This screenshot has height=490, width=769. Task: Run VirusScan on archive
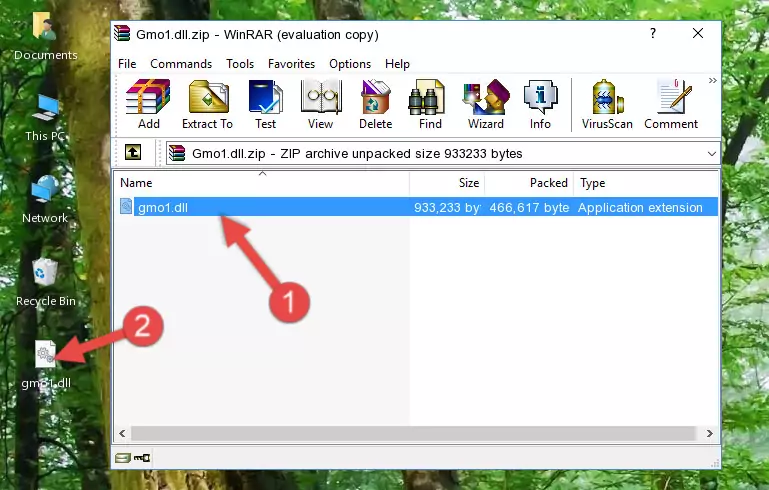607,104
